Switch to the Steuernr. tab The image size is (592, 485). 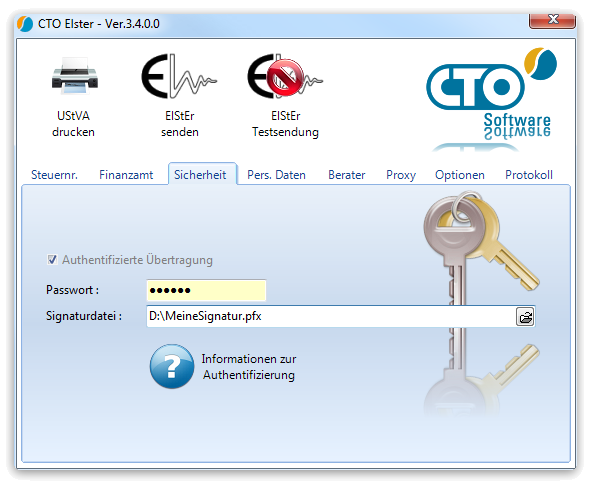click(x=54, y=175)
